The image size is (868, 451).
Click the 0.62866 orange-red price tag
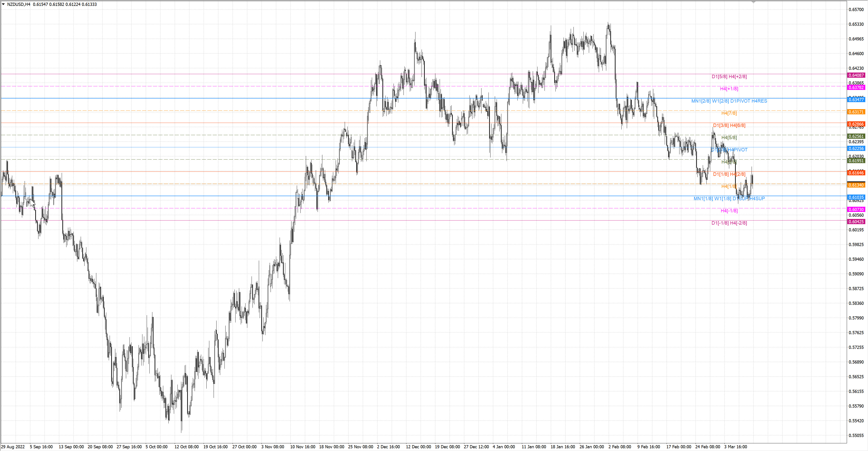856,124
